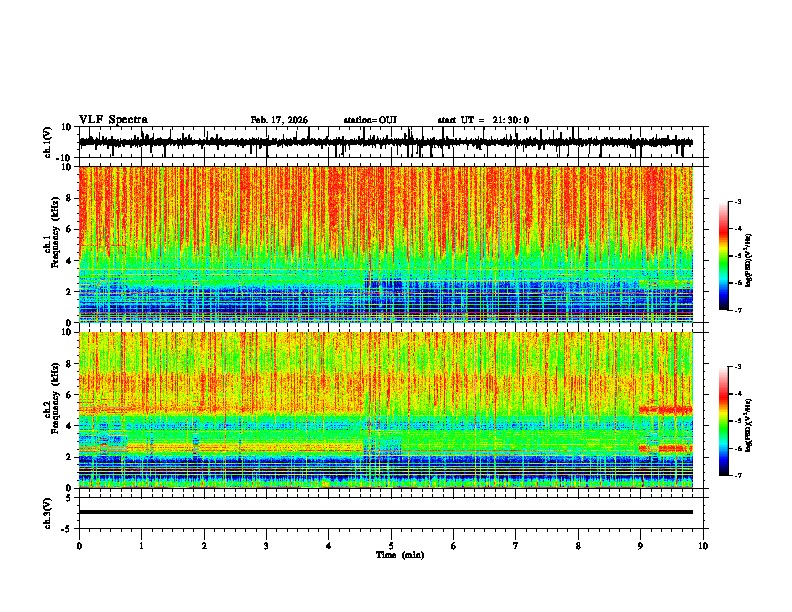Click the red 5 kHz band in ch.2 spectrogram
This screenshot has height=612, width=792.
(666, 410)
